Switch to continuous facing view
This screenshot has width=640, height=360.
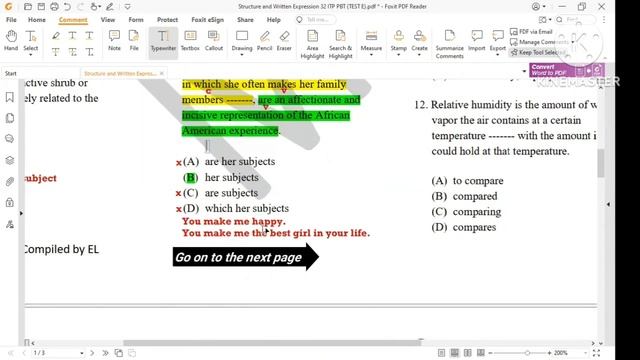[481, 353]
